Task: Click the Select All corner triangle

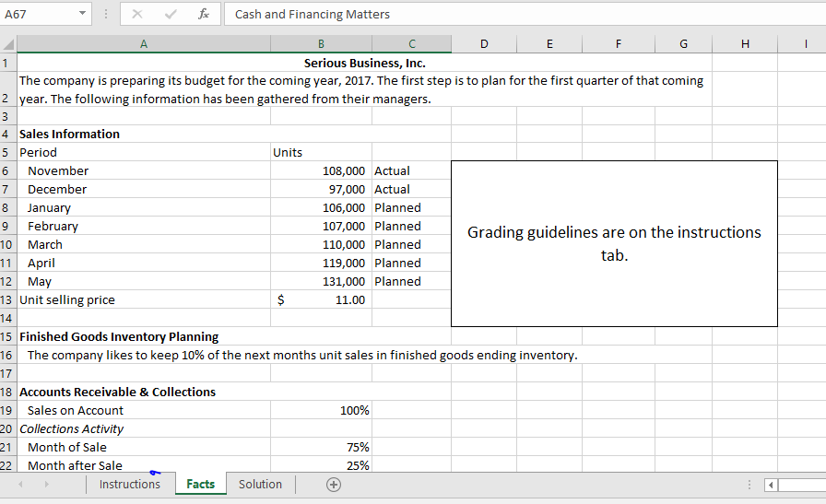Action: pos(8,44)
